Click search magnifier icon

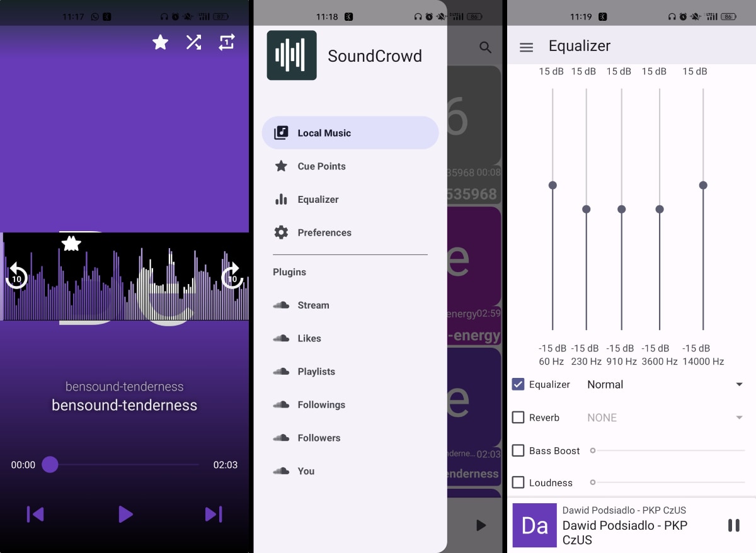tap(485, 47)
